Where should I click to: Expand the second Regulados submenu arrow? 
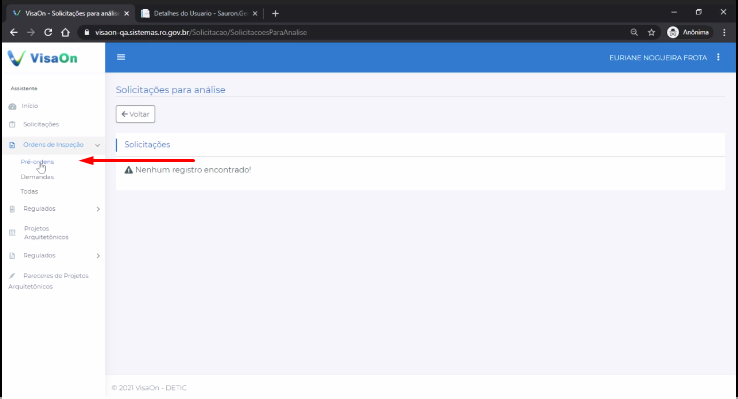98,256
